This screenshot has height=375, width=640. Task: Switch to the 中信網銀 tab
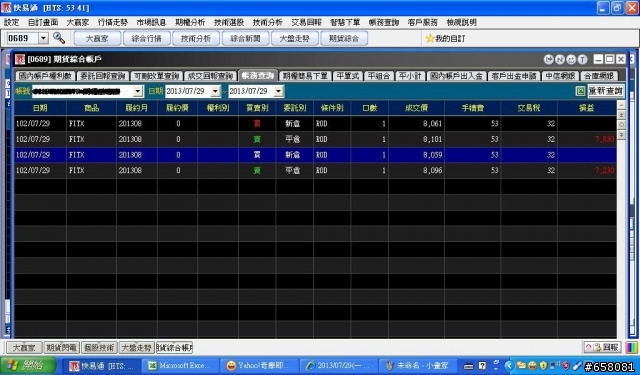[x=560, y=76]
